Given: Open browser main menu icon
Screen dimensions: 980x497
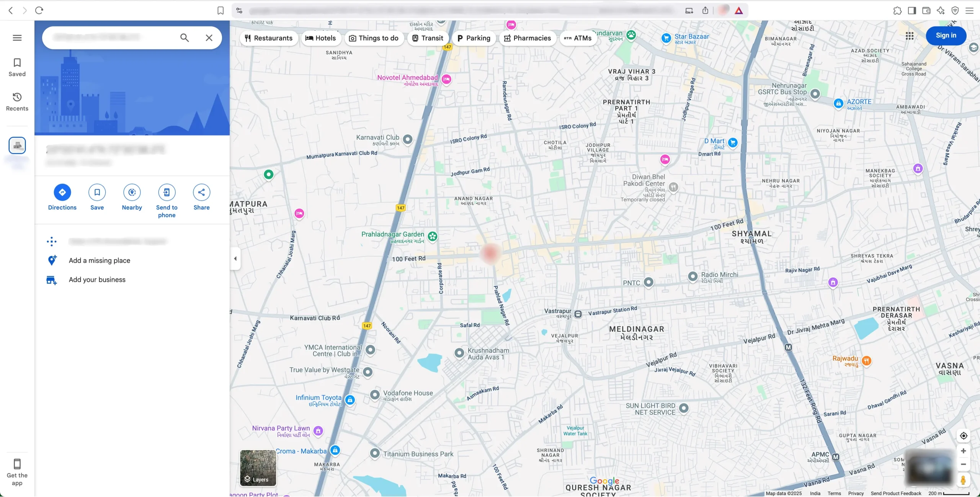Looking at the screenshot, I should click(x=969, y=10).
